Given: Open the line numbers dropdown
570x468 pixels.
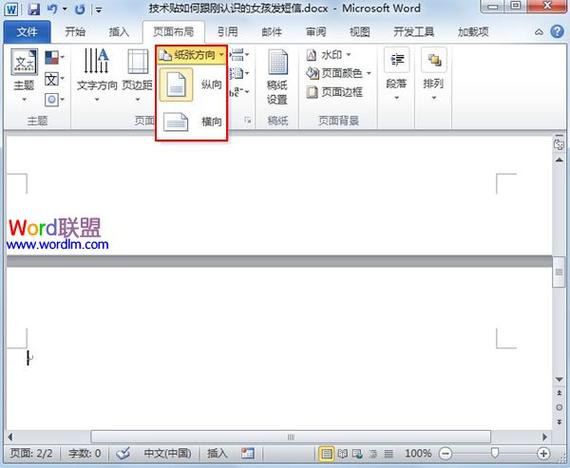Looking at the screenshot, I should click(x=240, y=74).
